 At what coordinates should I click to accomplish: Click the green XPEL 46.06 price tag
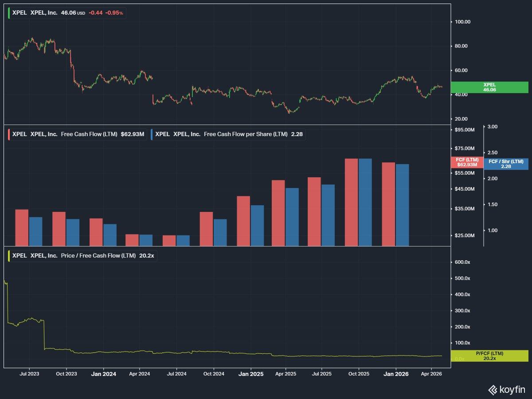tap(489, 87)
